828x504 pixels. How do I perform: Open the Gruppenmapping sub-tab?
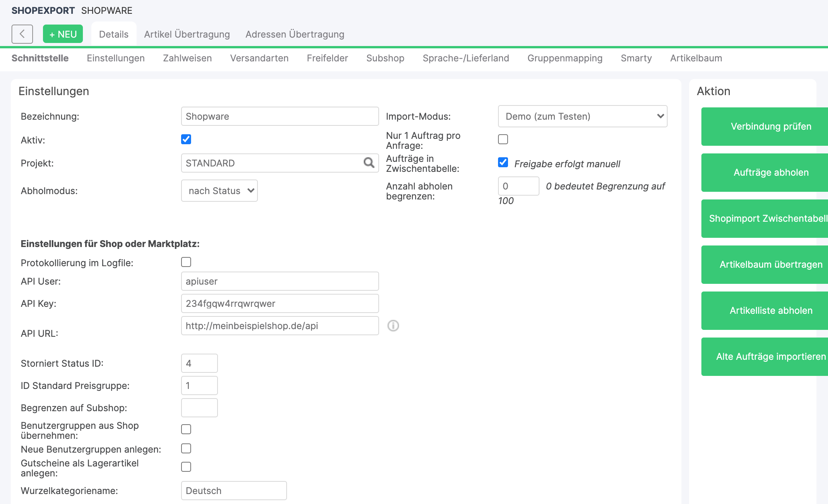pyautogui.click(x=565, y=58)
